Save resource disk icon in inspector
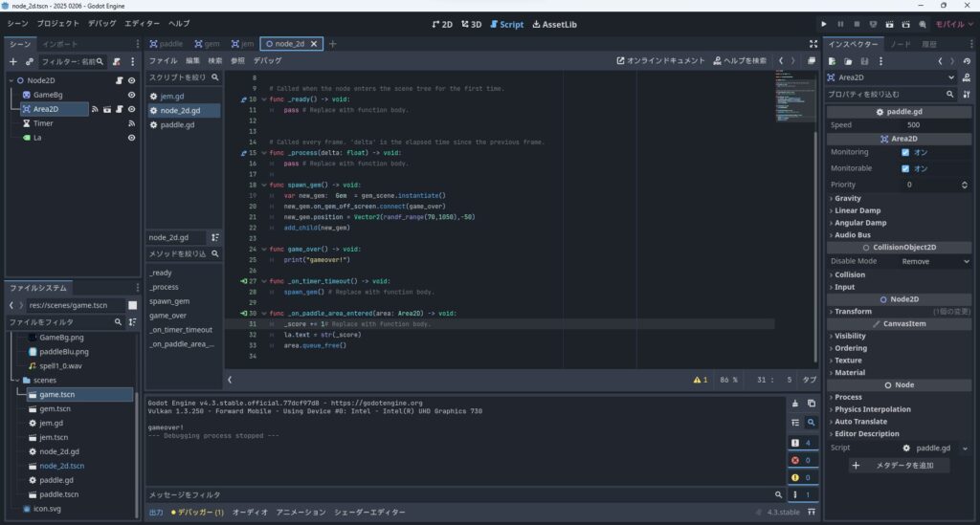This screenshot has width=980, height=525. pyautogui.click(x=864, y=61)
